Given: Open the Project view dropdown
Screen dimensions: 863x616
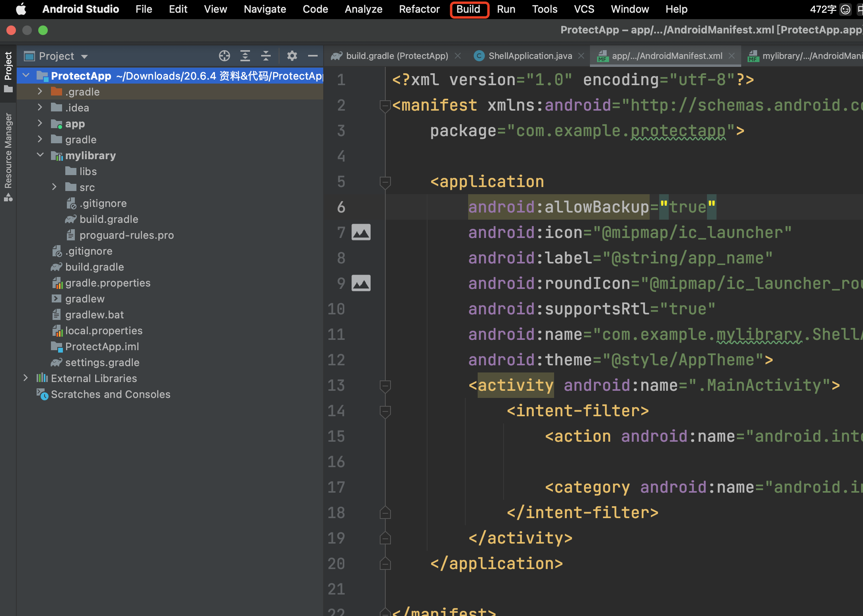Looking at the screenshot, I should click(x=84, y=57).
